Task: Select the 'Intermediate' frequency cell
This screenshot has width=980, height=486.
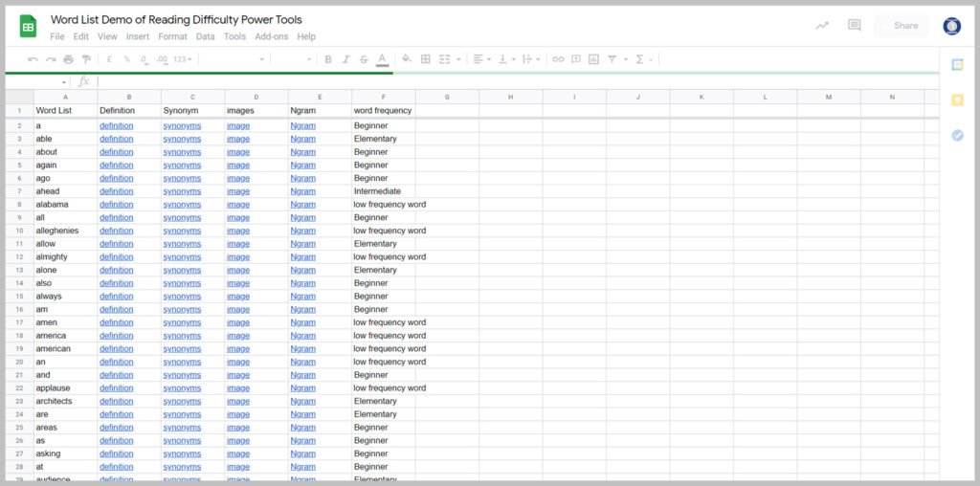Action: (384, 191)
